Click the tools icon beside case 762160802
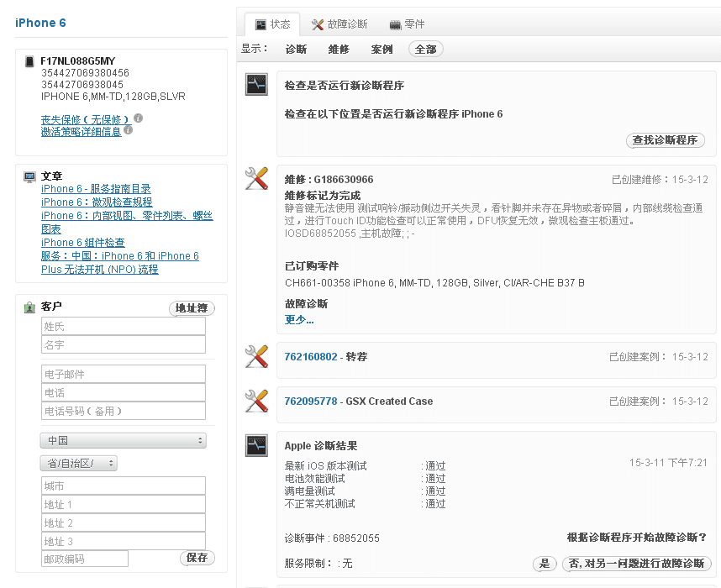Viewport: 721px width, 588px height. click(x=256, y=356)
